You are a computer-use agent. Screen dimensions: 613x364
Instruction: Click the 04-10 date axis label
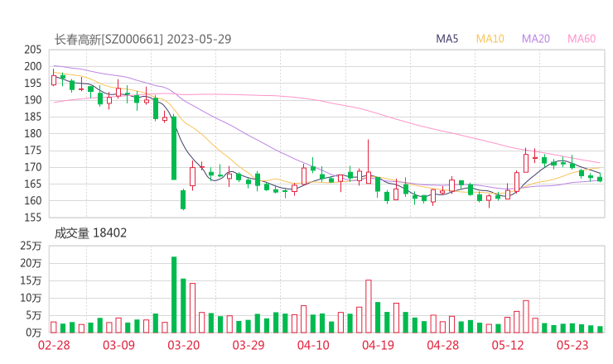[x=313, y=345]
